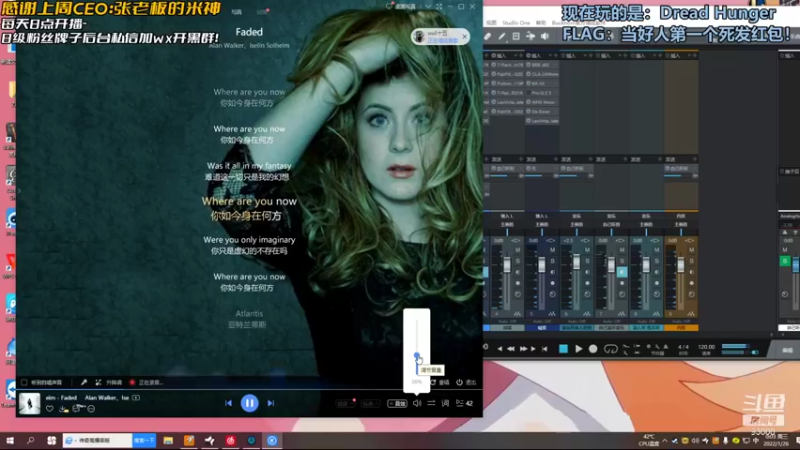Select the Paint pencil tool in Studio One

(x=502, y=36)
